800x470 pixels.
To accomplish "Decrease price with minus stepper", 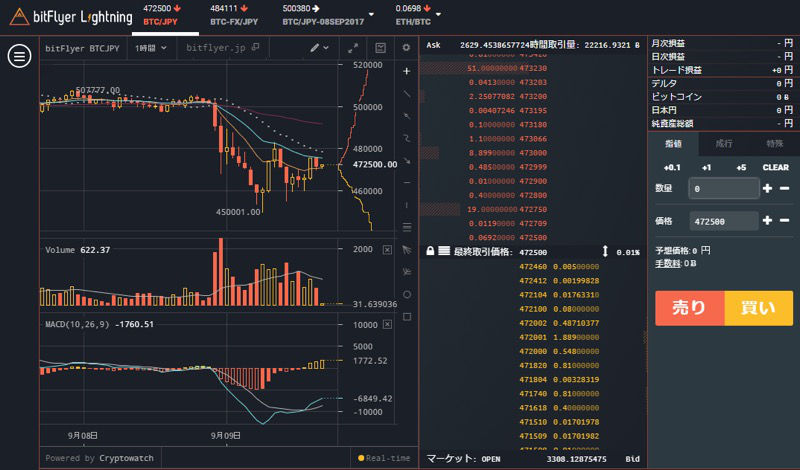I will 785,220.
